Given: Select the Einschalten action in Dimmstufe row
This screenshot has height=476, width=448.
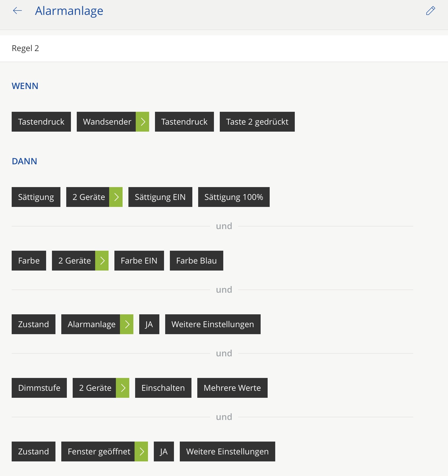Looking at the screenshot, I should pos(163,388).
